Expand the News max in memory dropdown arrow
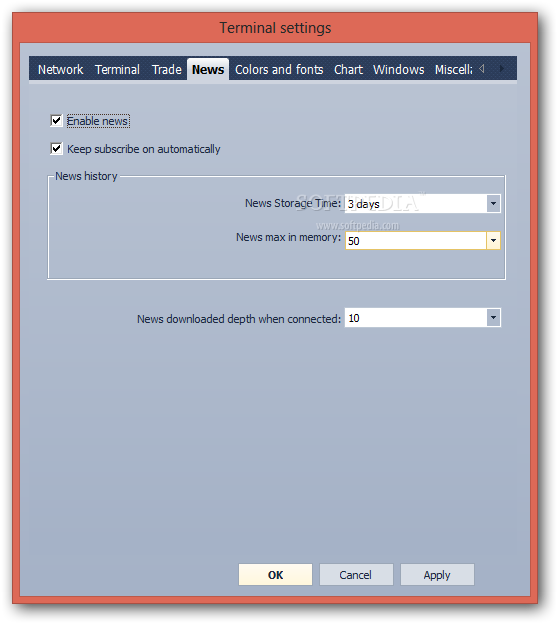 click(493, 240)
